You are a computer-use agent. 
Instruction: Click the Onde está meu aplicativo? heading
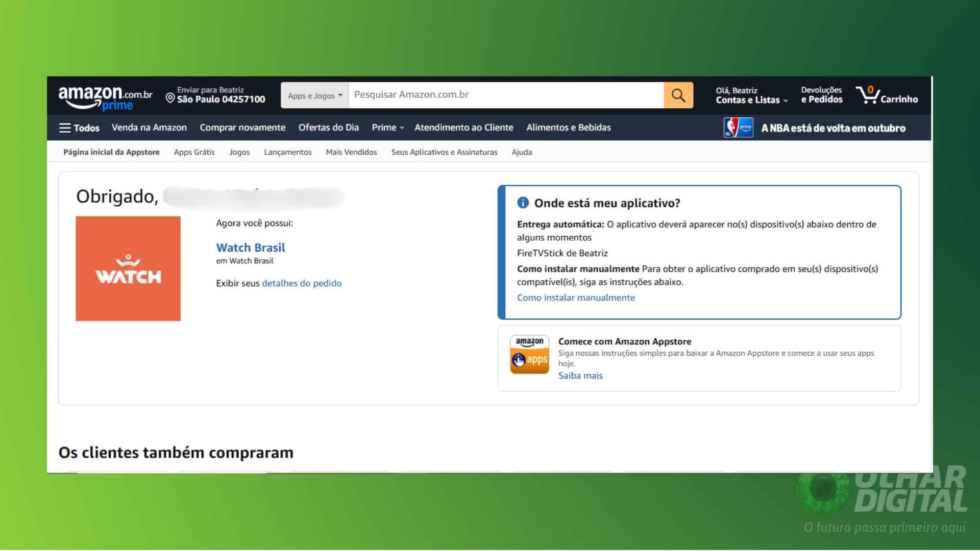(x=607, y=203)
